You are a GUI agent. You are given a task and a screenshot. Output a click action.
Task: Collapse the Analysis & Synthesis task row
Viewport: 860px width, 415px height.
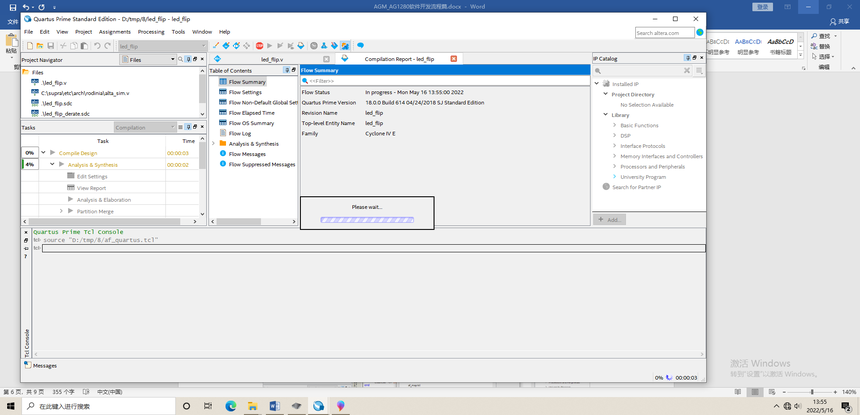53,164
